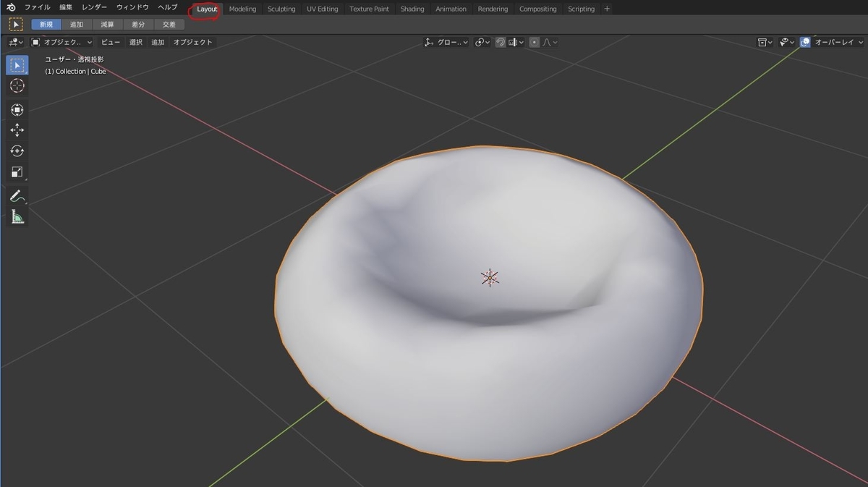Open the pivot point dropdown
868x487 pixels.
(x=482, y=43)
